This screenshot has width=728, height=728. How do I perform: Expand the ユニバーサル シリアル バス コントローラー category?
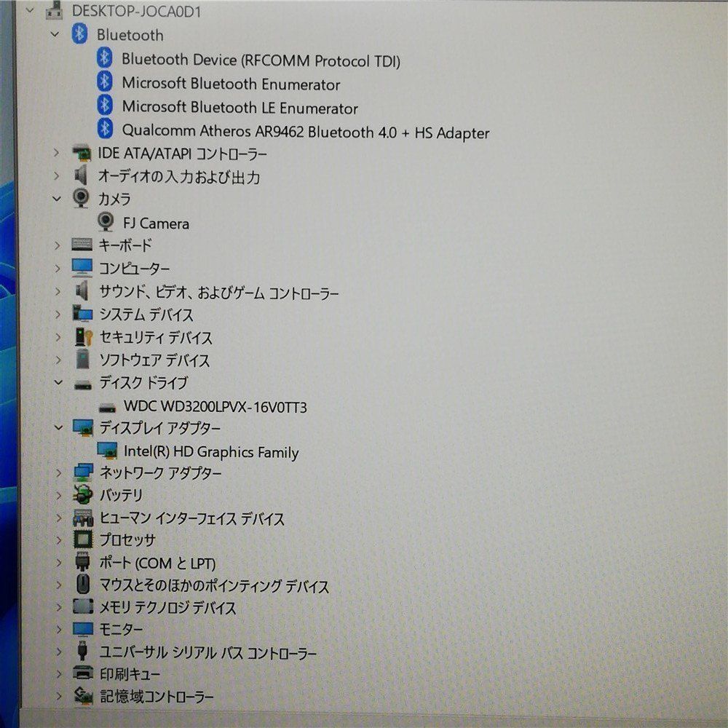pos(59,652)
